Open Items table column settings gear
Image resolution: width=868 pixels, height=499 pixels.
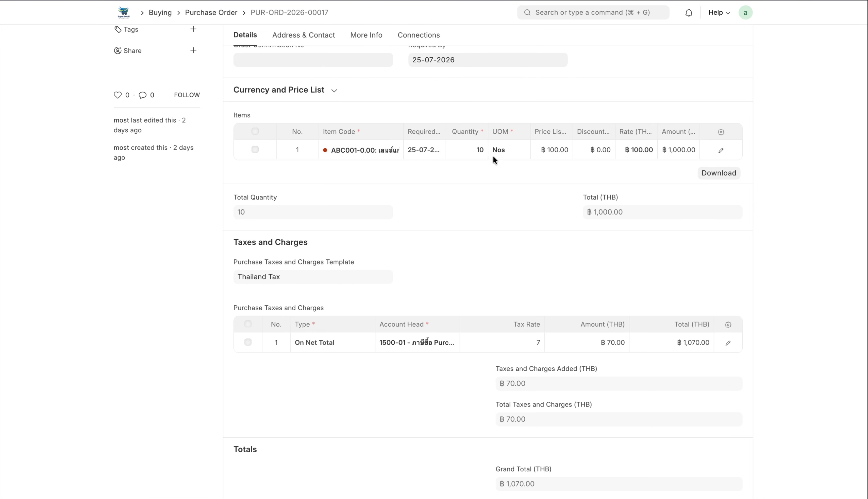click(721, 132)
